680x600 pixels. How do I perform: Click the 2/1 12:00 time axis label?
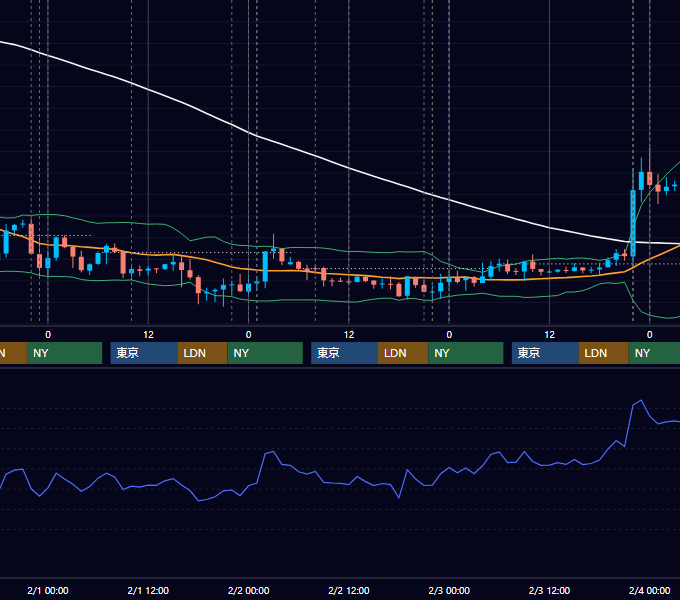tap(148, 590)
